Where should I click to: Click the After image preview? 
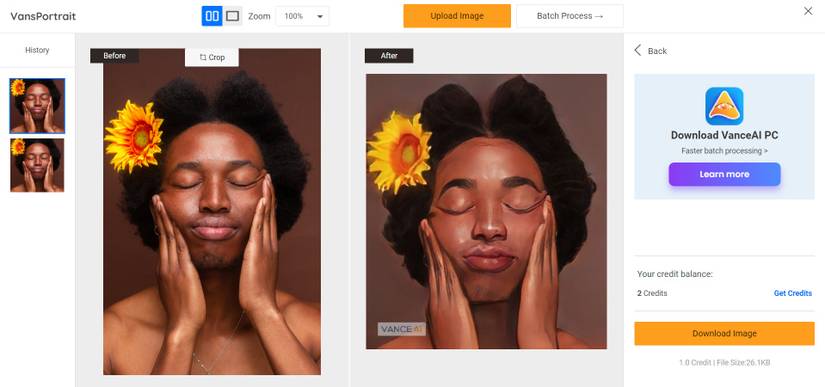click(x=486, y=211)
